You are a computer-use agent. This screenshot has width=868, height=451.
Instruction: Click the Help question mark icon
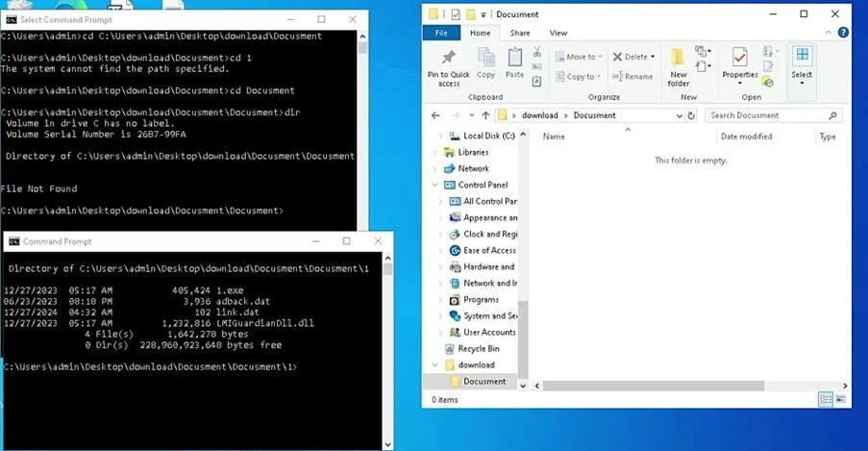click(x=844, y=33)
